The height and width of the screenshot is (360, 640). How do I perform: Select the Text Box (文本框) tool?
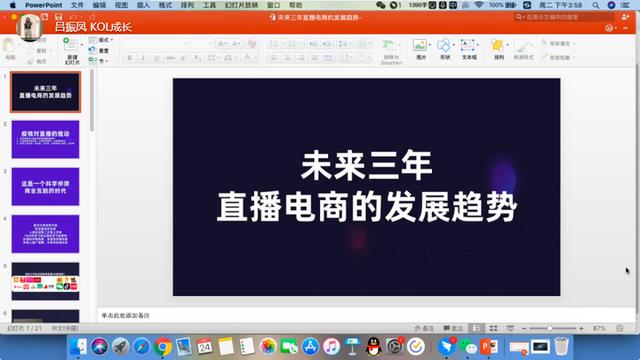pos(469,49)
